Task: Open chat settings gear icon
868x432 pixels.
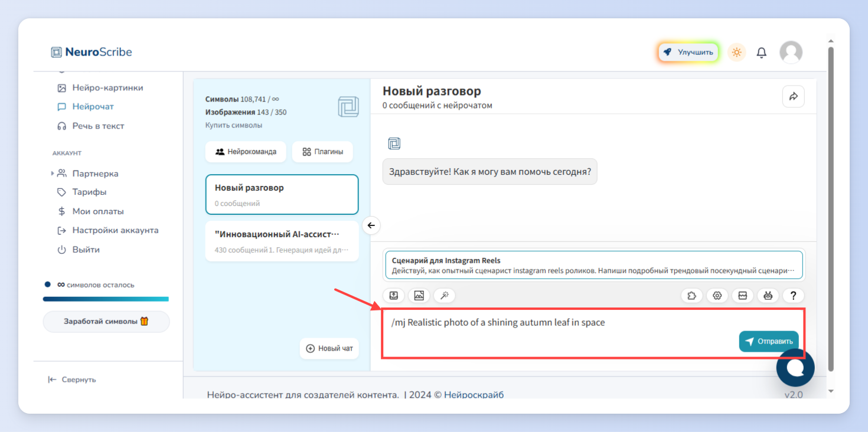Action: [717, 296]
